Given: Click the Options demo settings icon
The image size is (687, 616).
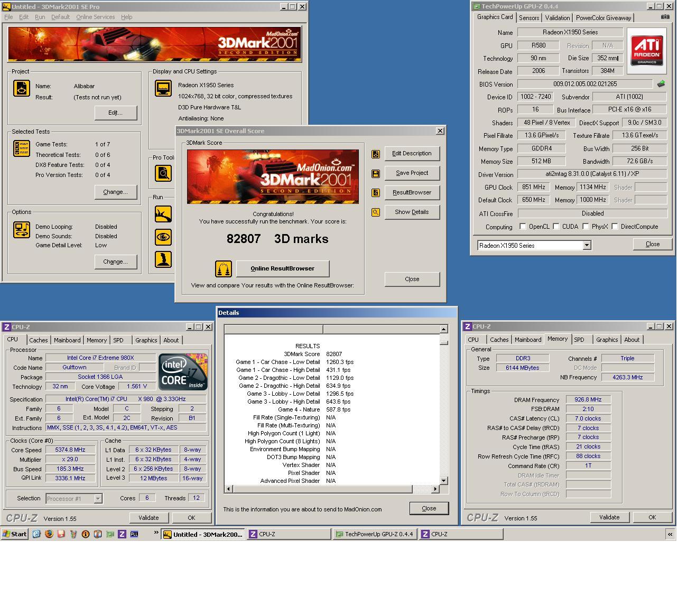Looking at the screenshot, I should tap(22, 230).
